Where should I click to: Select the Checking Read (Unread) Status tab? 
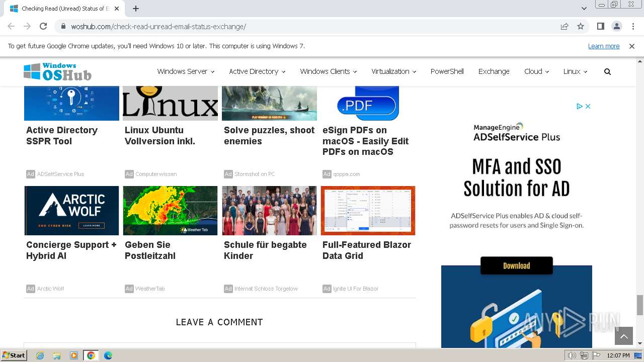pyautogui.click(x=65, y=9)
